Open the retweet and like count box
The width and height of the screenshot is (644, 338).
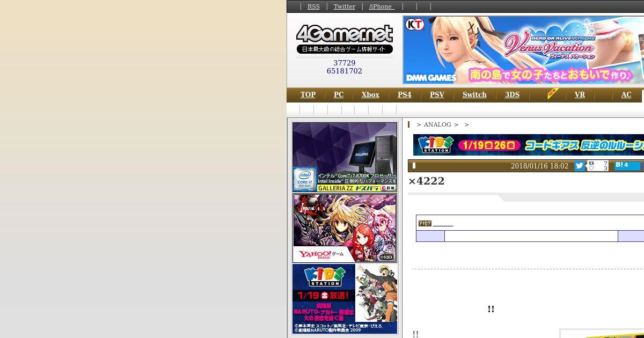click(x=597, y=166)
